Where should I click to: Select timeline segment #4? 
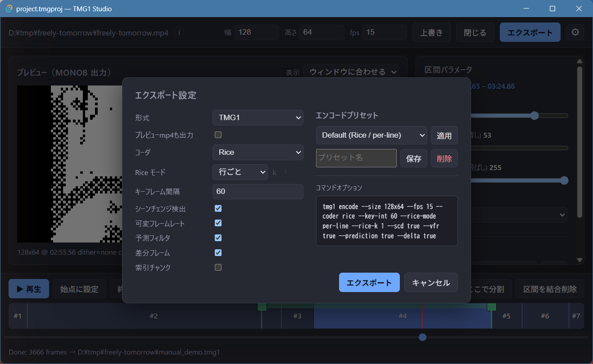tap(403, 316)
